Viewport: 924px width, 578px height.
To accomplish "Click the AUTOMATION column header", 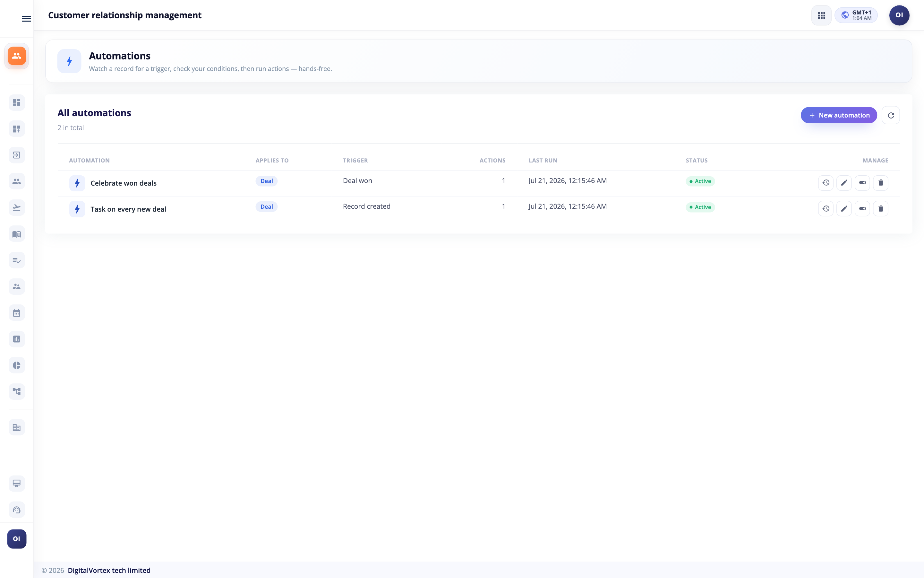I will point(89,161).
